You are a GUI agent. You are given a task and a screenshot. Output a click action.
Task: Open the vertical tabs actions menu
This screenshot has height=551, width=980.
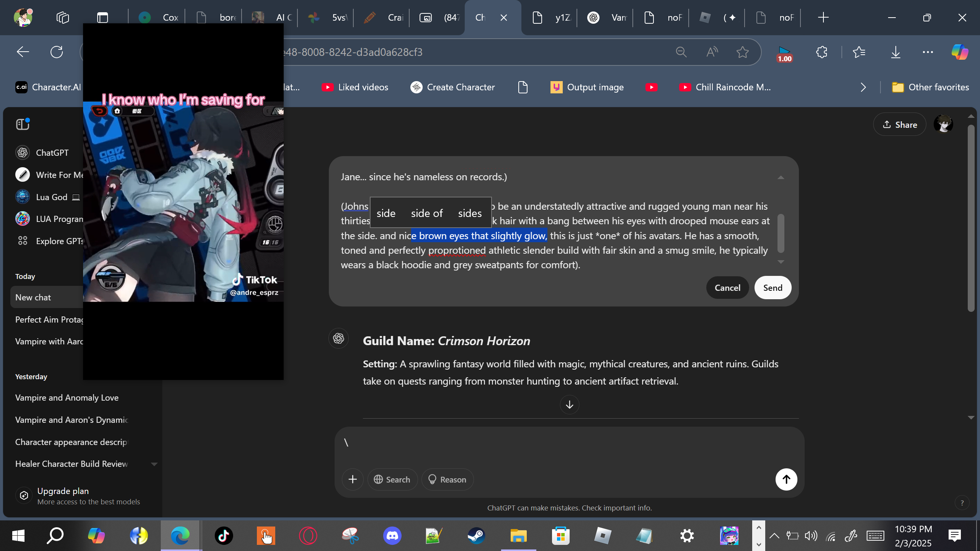coord(103,18)
